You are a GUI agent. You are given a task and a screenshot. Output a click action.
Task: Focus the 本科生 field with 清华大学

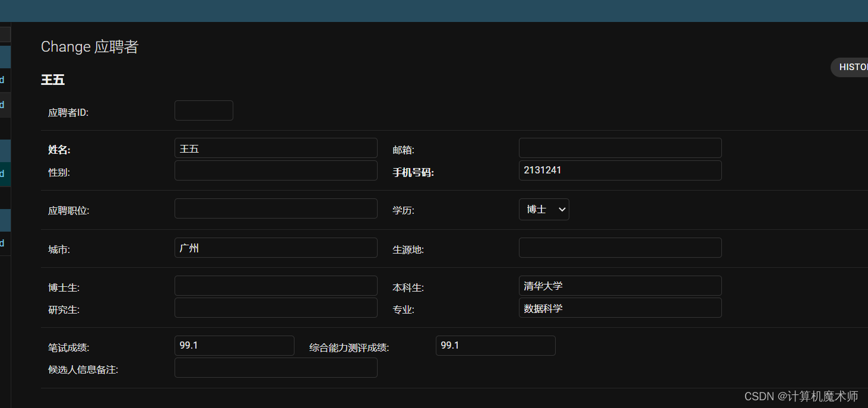click(x=620, y=286)
